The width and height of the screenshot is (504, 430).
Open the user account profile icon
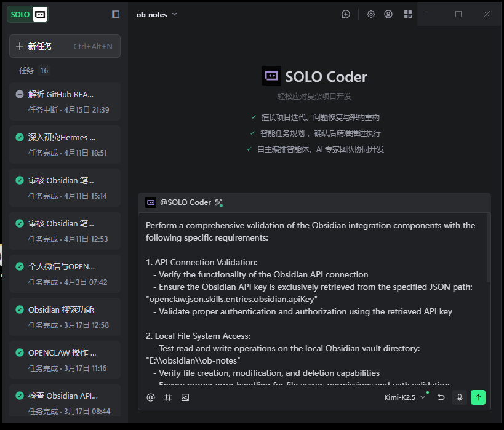click(x=388, y=14)
